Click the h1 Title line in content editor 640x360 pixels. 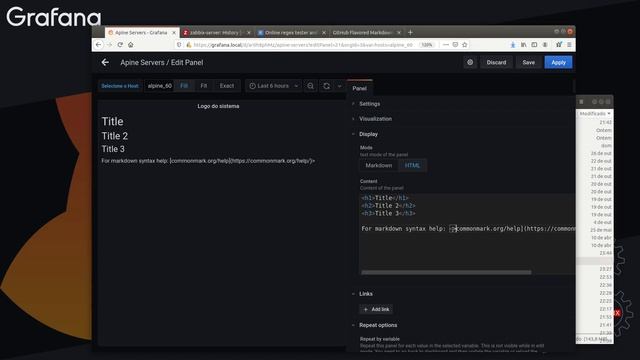pos(384,198)
